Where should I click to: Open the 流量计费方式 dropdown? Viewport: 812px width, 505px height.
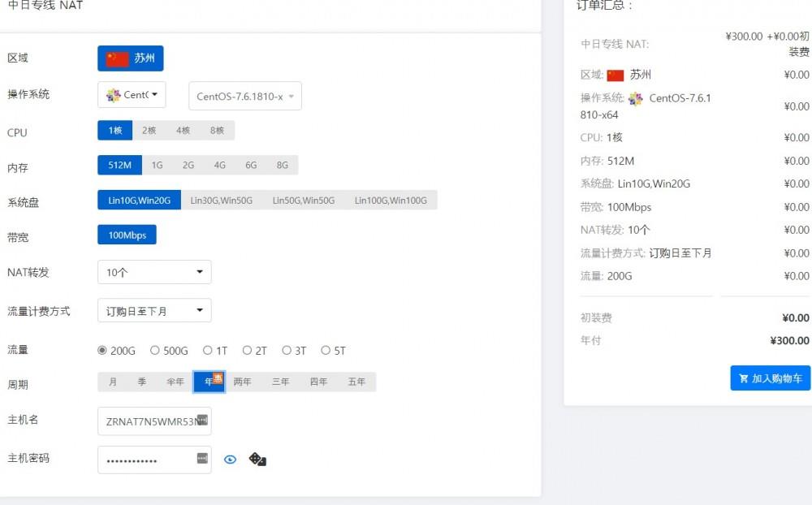(x=154, y=311)
